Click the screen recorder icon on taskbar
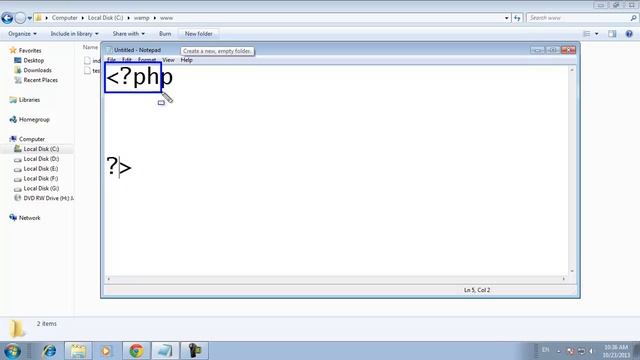This screenshot has width=640, height=360. click(x=194, y=351)
